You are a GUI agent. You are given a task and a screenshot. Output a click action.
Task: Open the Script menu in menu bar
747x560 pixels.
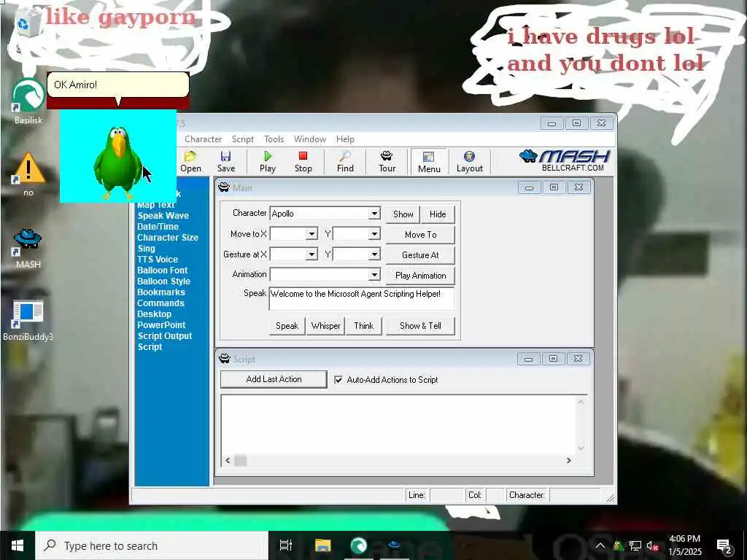coord(242,139)
